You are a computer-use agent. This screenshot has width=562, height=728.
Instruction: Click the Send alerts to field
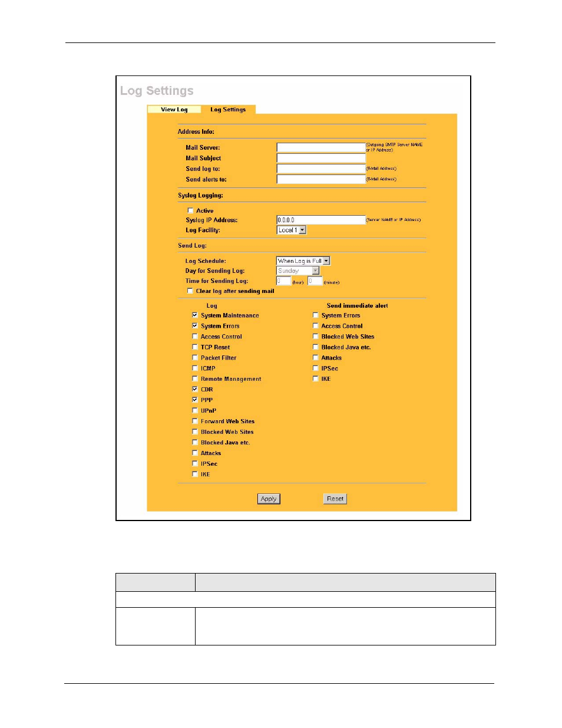pyautogui.click(x=321, y=179)
